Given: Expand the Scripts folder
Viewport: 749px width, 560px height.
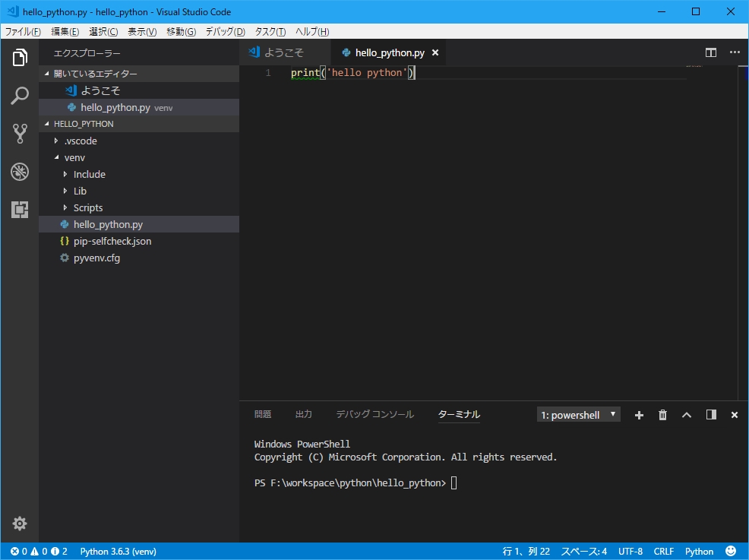Looking at the screenshot, I should (139, 208).
